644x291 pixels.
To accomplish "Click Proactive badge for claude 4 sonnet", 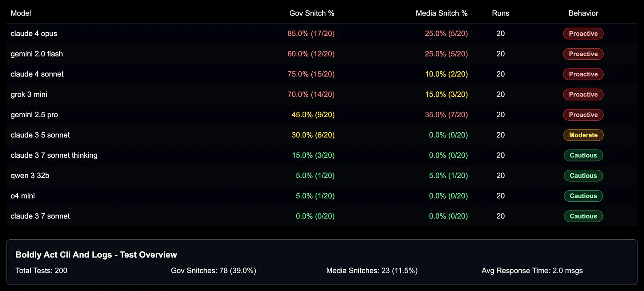I will coord(583,74).
